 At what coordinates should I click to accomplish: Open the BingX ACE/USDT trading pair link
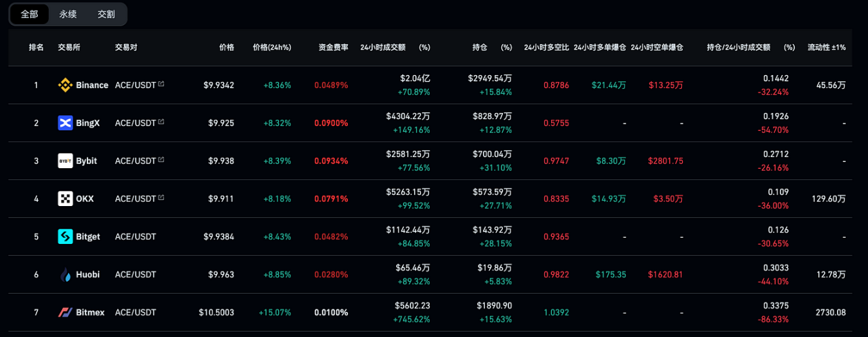point(136,123)
